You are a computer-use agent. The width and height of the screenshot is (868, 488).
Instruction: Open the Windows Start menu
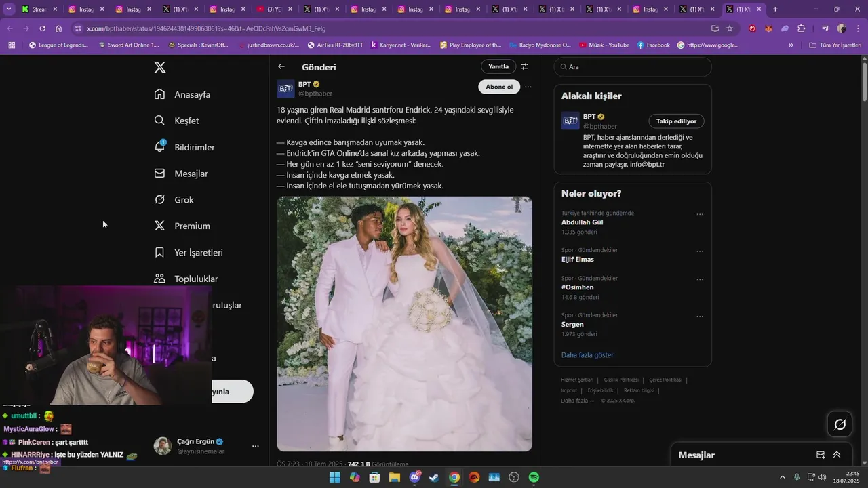tap(334, 477)
